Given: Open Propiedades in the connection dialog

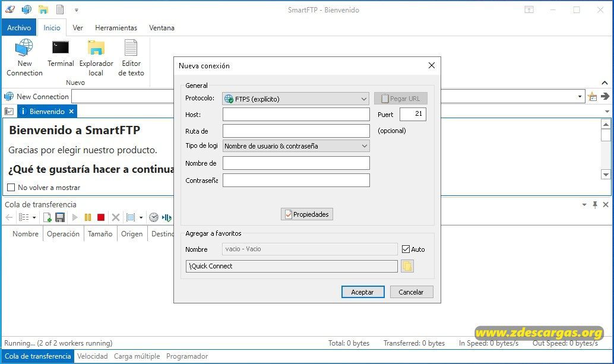Looking at the screenshot, I should (306, 214).
